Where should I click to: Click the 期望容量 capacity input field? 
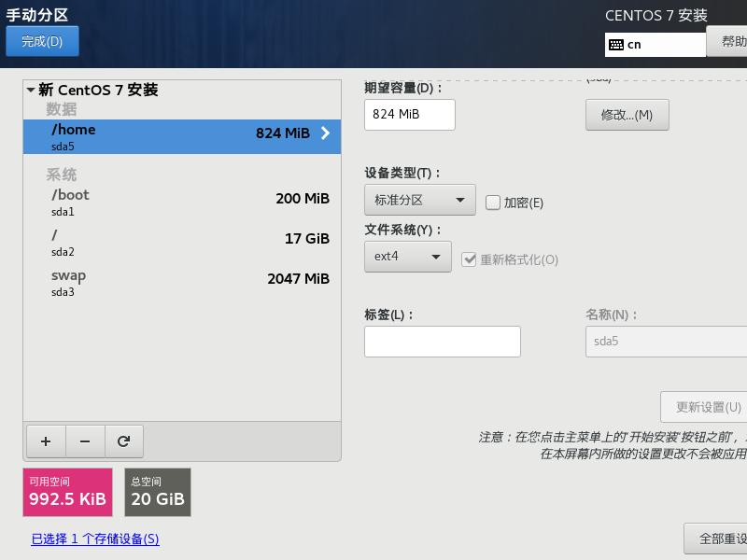pos(408,114)
